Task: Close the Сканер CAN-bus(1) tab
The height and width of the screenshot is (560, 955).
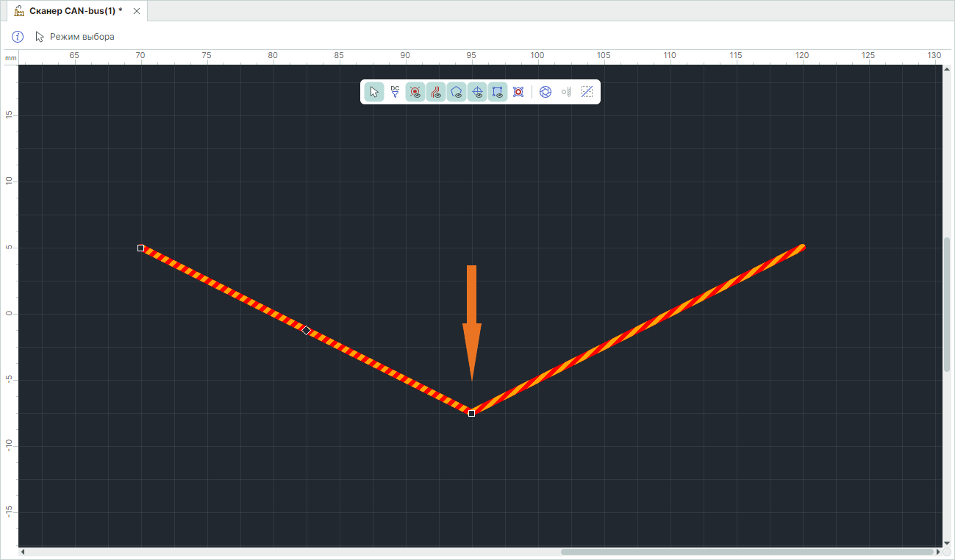Action: [136, 11]
